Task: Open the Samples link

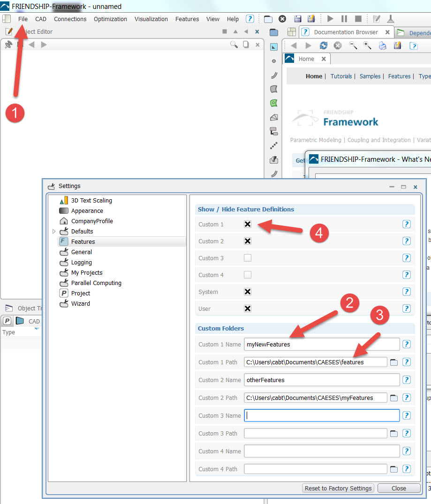Action: 370,76
